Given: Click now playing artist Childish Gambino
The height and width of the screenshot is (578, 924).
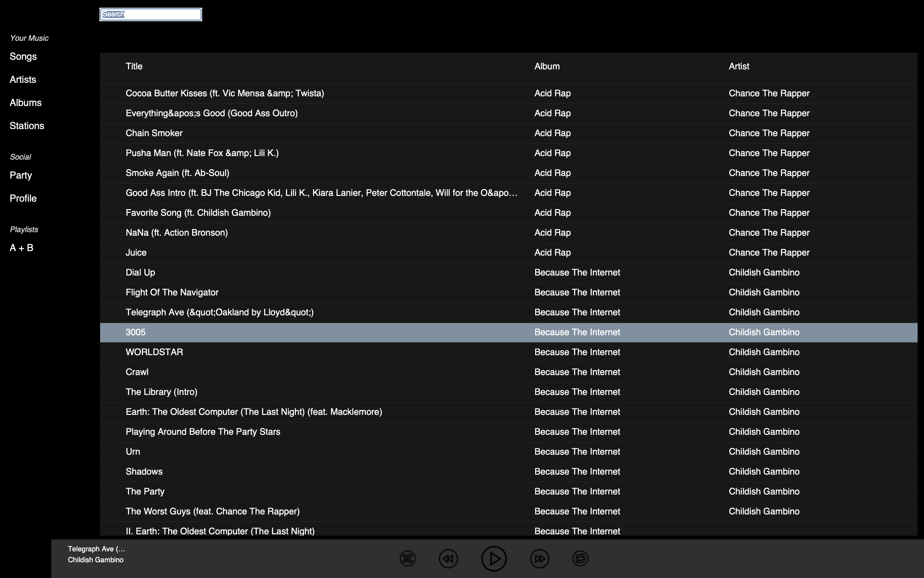Looking at the screenshot, I should [96, 560].
